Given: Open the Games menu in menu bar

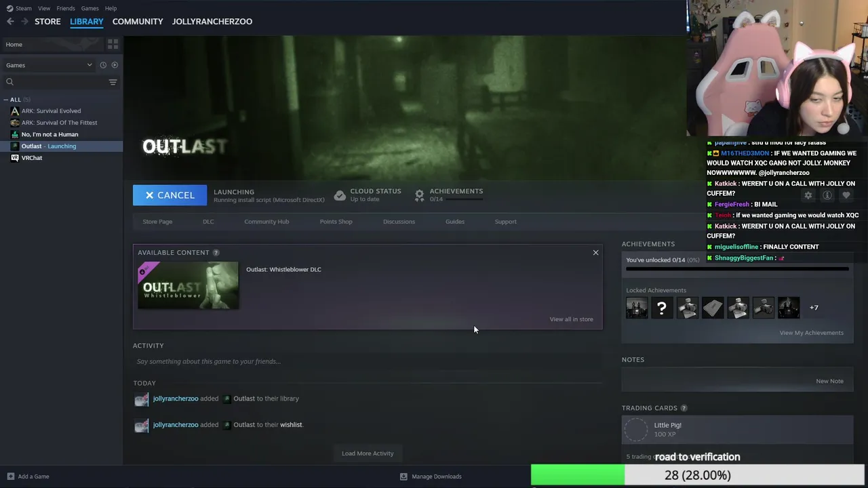Looking at the screenshot, I should click(90, 8).
